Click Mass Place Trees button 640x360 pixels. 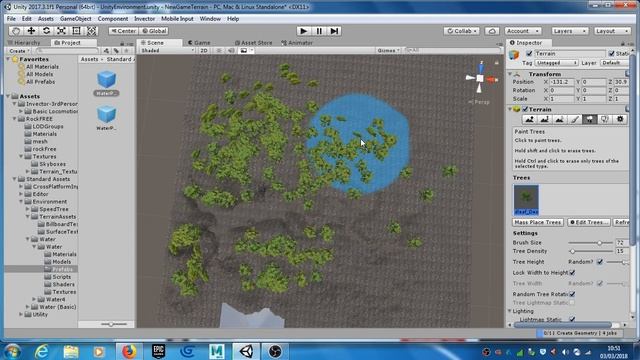click(538, 222)
